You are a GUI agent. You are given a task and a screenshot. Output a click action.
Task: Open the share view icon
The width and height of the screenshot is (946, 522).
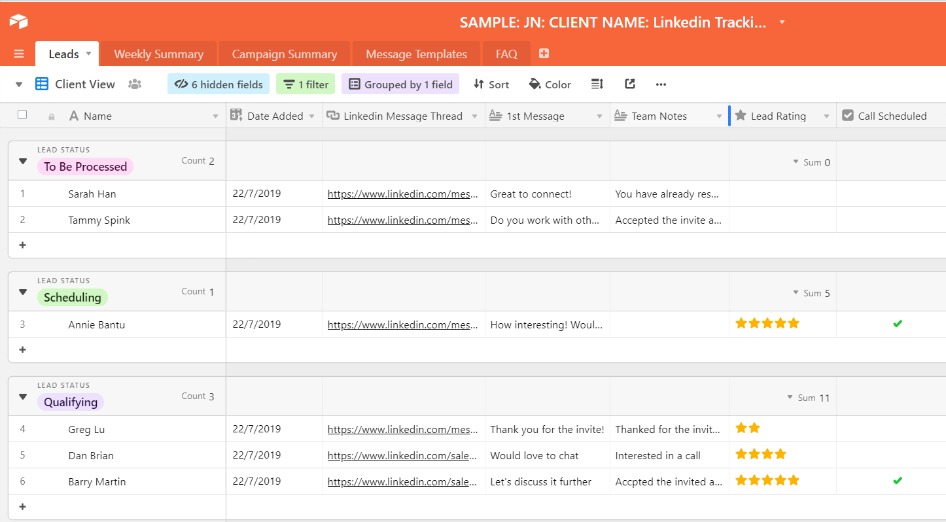630,84
